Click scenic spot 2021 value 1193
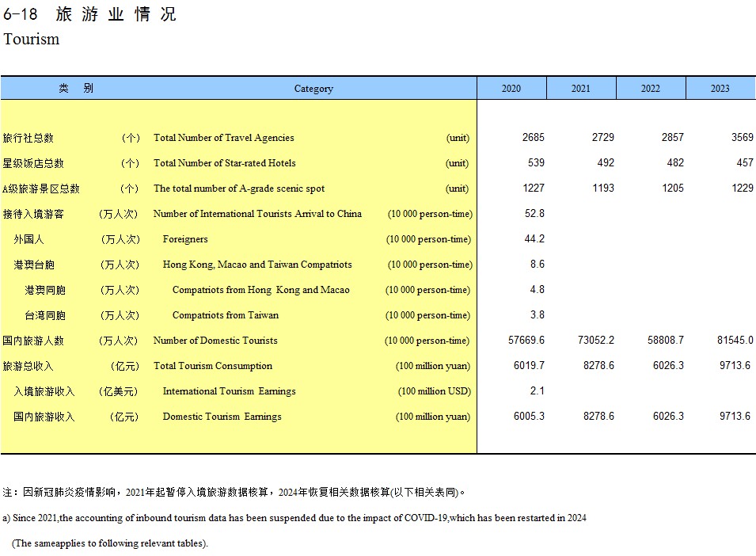 click(603, 188)
